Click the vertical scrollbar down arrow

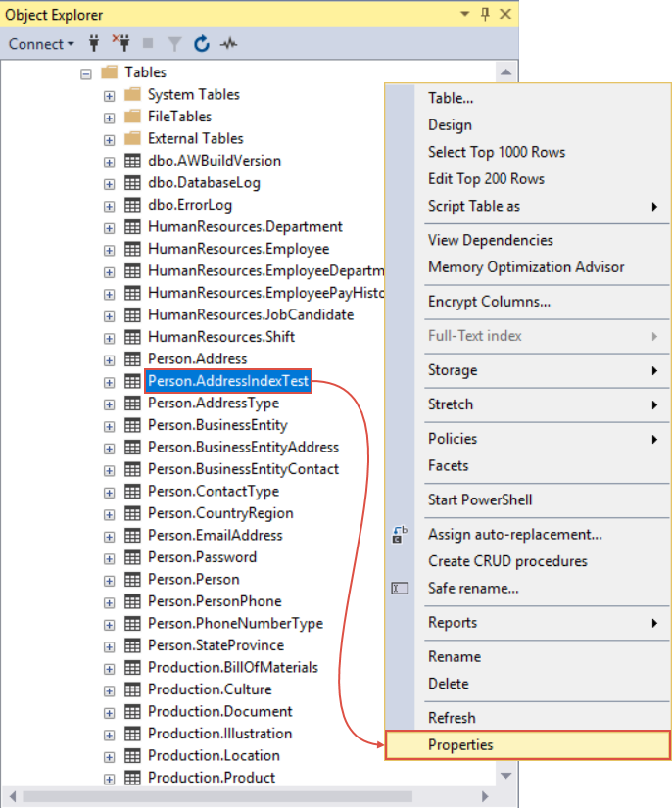[506, 776]
